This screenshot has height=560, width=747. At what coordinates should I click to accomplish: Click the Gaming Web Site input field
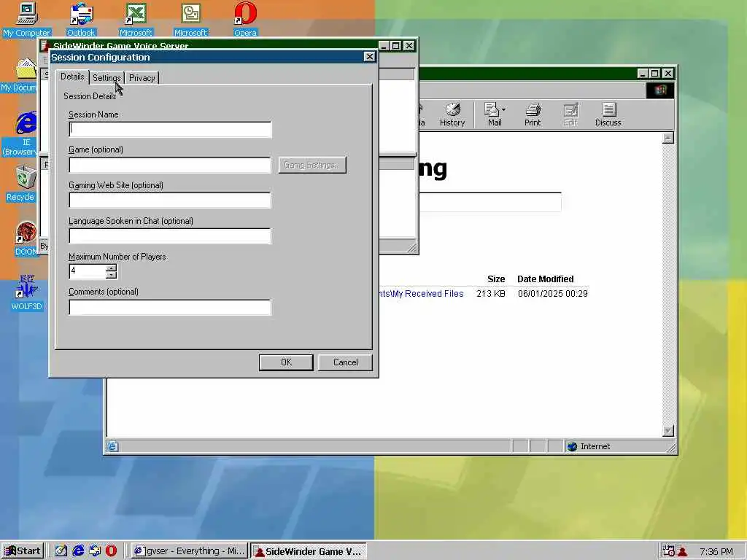tap(170, 201)
